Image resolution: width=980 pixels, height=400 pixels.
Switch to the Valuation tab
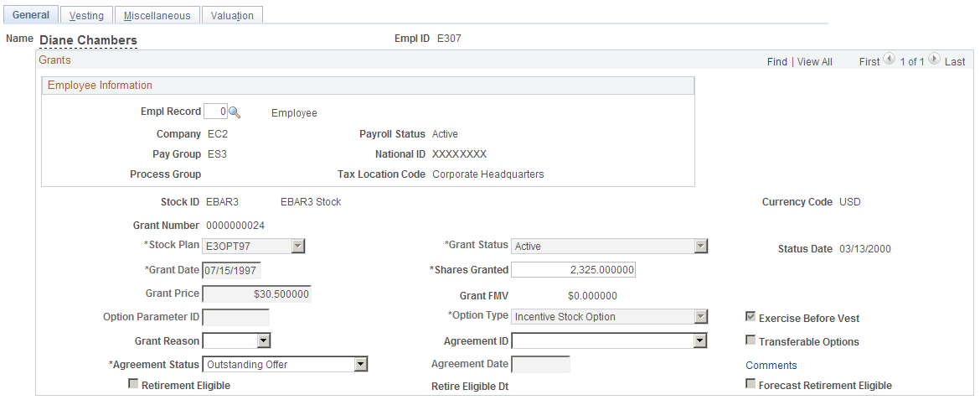tap(232, 16)
